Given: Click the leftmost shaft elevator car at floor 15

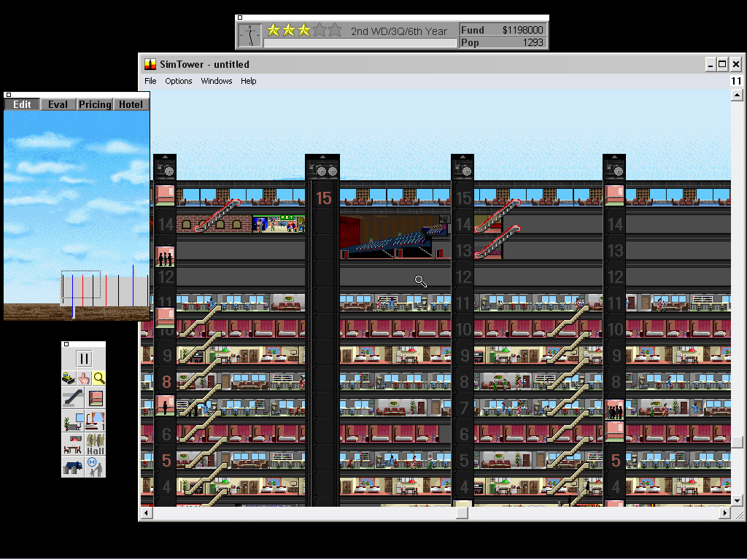Looking at the screenshot, I should pos(165,195).
